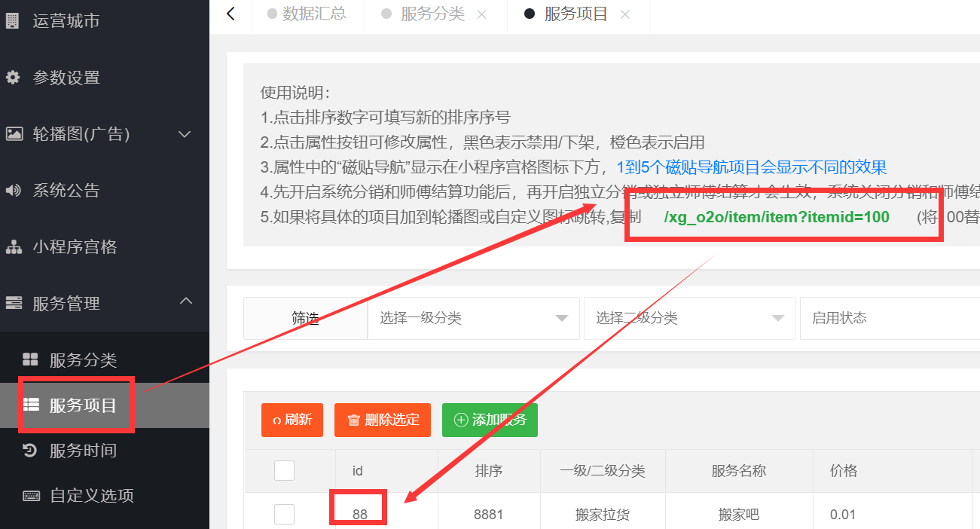
Task: Switch to the 服务分类 tab
Action: pyautogui.click(x=433, y=14)
